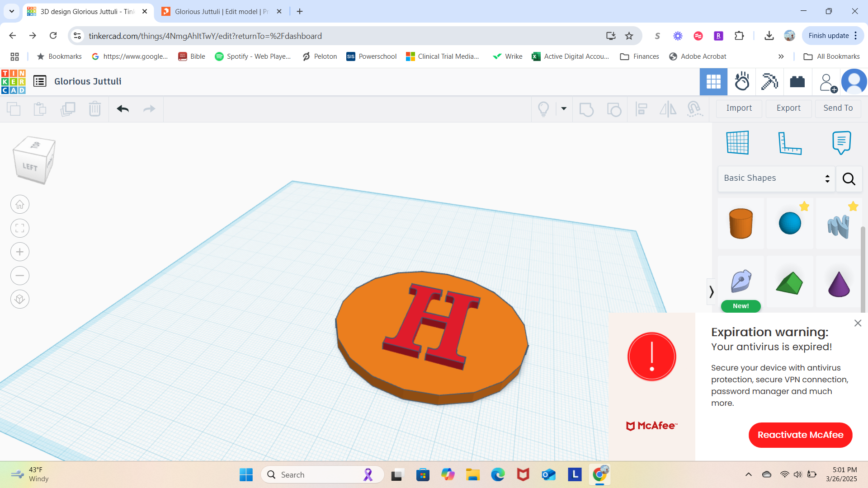Select the blue sphere shape
This screenshot has height=488, width=868.
point(790,224)
